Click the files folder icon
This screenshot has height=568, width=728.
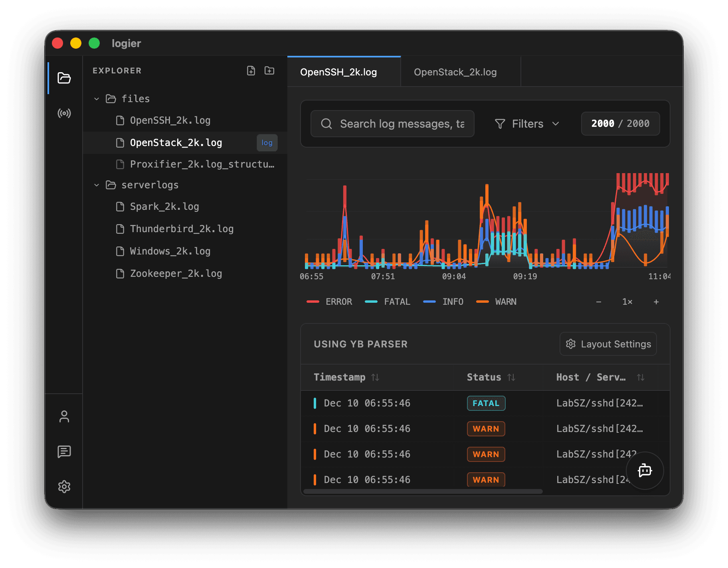111,99
